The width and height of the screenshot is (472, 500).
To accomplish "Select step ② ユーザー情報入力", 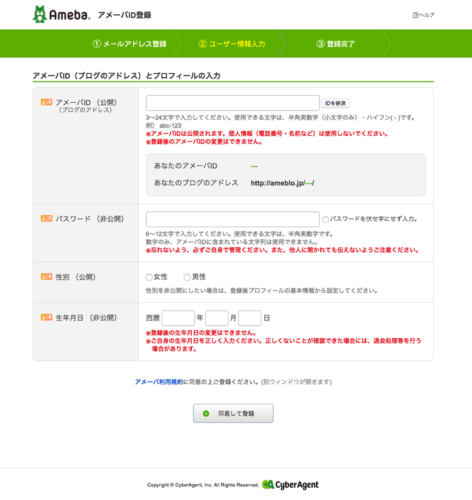I will pyautogui.click(x=232, y=44).
